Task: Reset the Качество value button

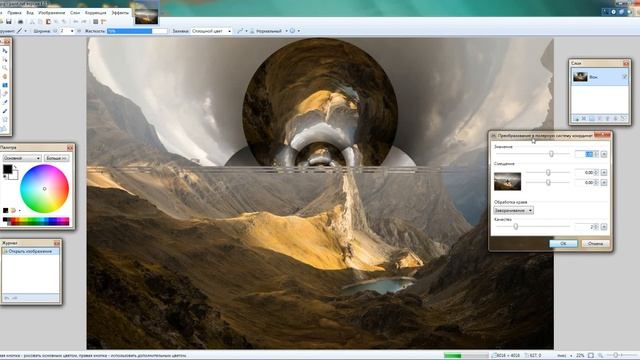Action: pos(604,227)
